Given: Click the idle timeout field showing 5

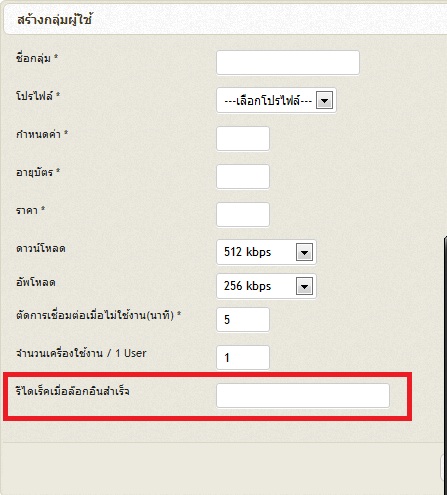Looking at the screenshot, I should 243,320.
